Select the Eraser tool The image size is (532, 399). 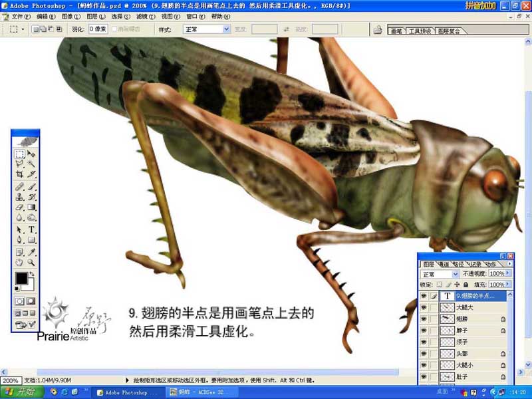click(x=20, y=207)
